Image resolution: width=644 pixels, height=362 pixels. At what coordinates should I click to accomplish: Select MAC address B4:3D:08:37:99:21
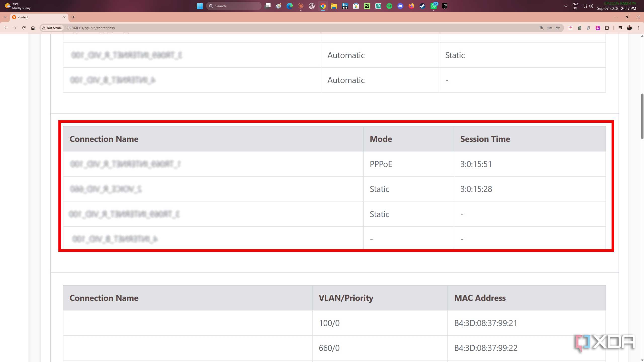pyautogui.click(x=486, y=323)
